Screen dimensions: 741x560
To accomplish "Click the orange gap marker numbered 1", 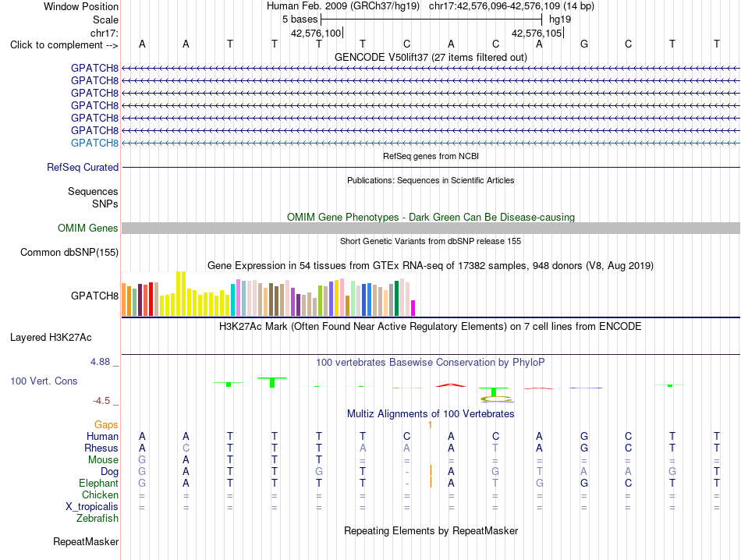I will pyautogui.click(x=430, y=425).
